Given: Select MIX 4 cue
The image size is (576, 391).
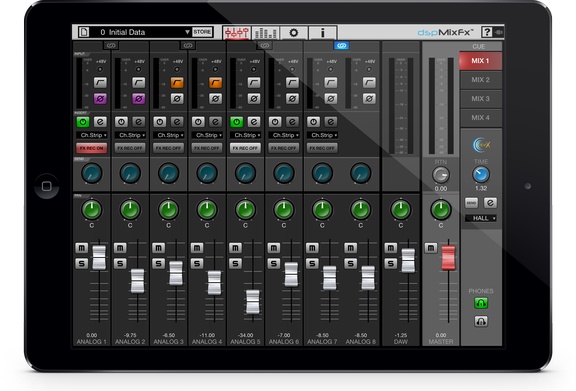Looking at the screenshot, I should pyautogui.click(x=480, y=118).
